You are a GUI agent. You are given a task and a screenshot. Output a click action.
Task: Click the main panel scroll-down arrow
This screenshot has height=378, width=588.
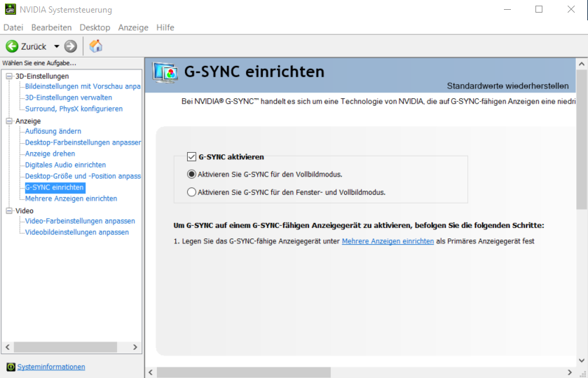582,360
